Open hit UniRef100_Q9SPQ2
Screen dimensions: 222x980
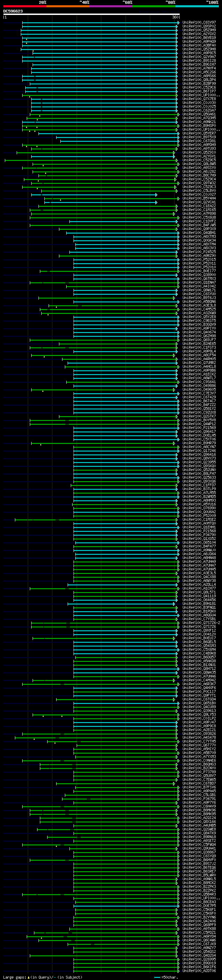tap(199, 26)
